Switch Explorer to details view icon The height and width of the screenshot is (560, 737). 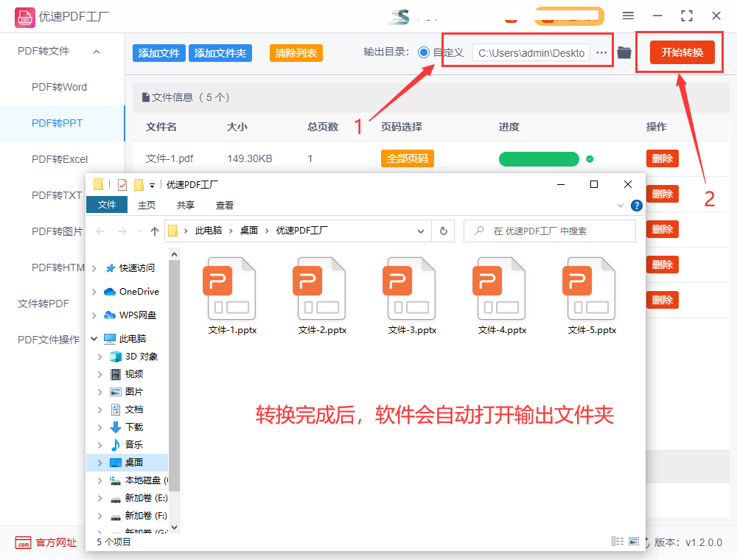coord(618,541)
